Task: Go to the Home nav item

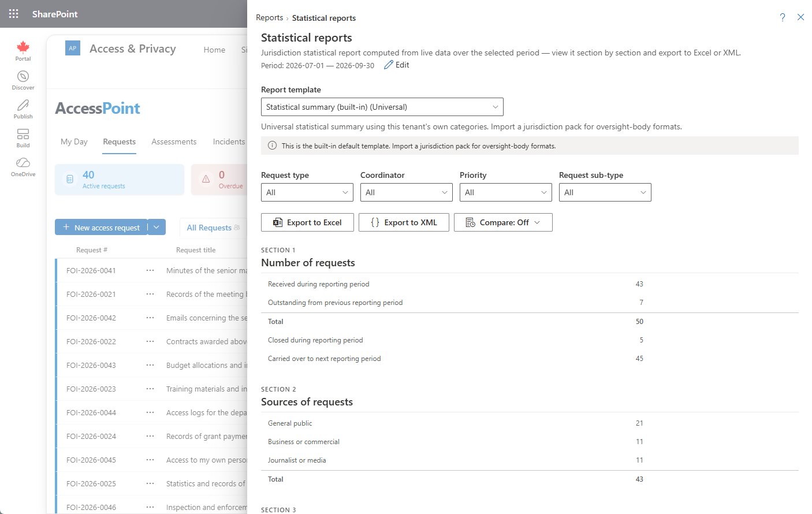Action: (x=214, y=50)
